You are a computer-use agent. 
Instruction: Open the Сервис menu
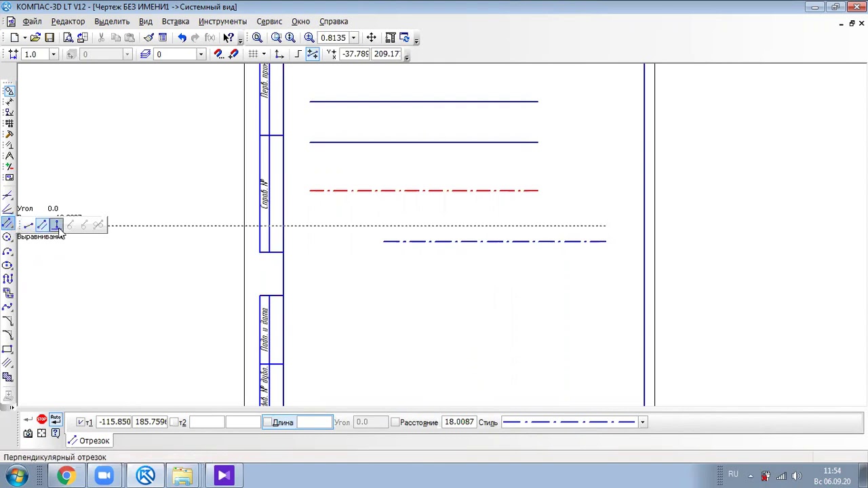click(269, 21)
